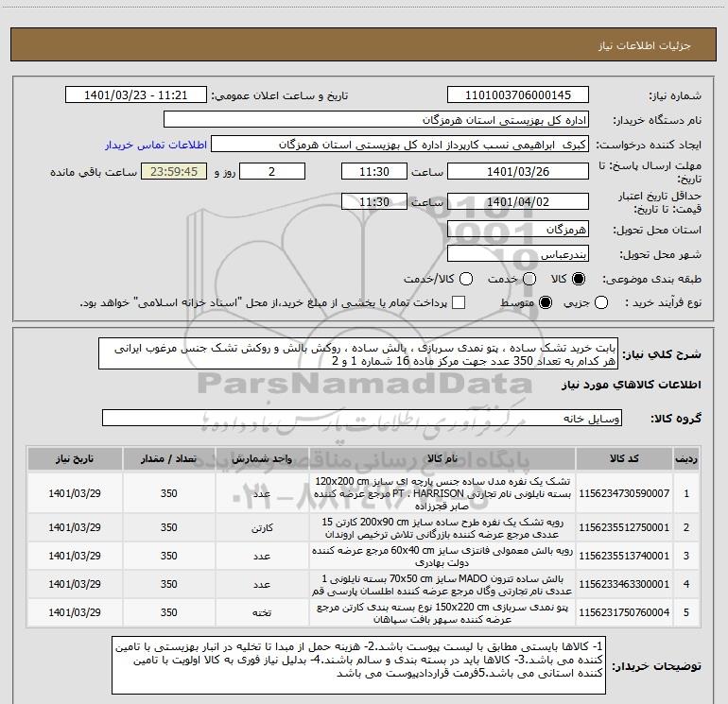Click the price validity date 1401/04/02

tap(518, 201)
